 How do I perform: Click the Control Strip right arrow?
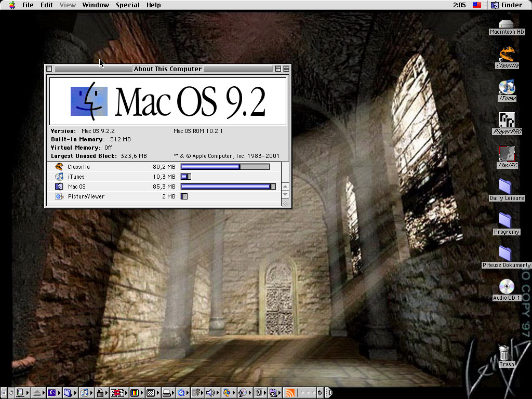320,393
